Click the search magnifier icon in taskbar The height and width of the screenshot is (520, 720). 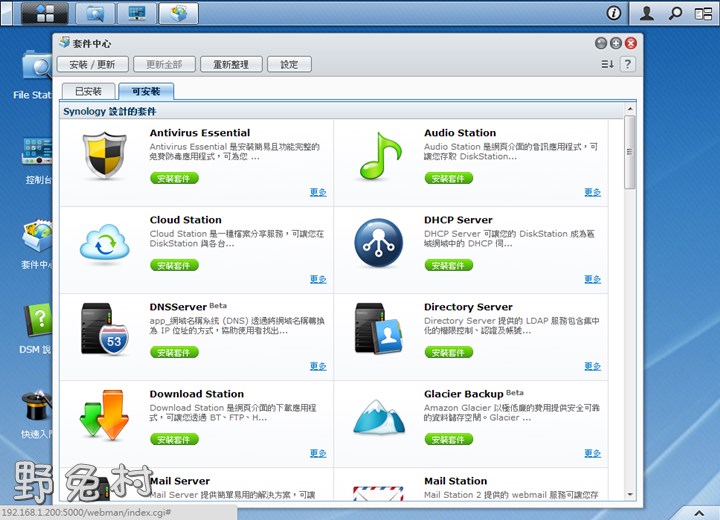coord(675,13)
